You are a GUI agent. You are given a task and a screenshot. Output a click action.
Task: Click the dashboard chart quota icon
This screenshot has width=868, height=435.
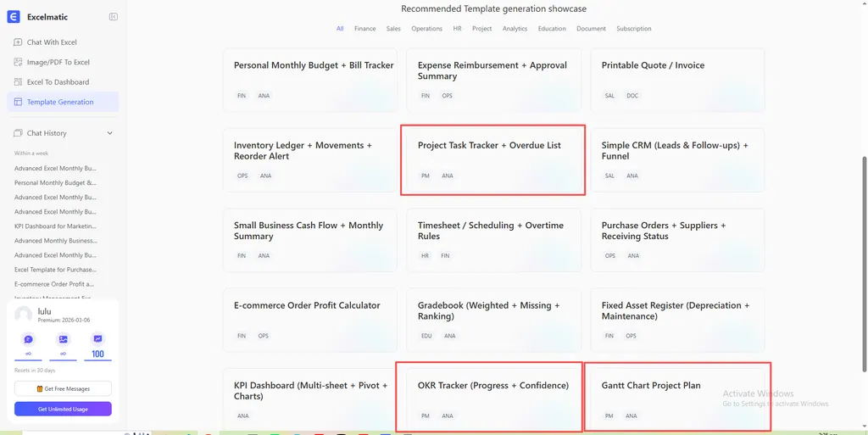(x=97, y=339)
